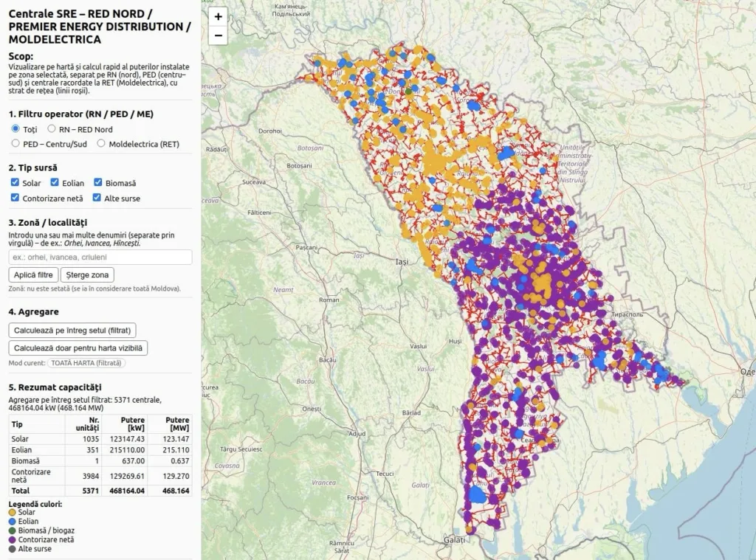Switch operator filter to "Moldelectrica (RET)"

[100, 143]
